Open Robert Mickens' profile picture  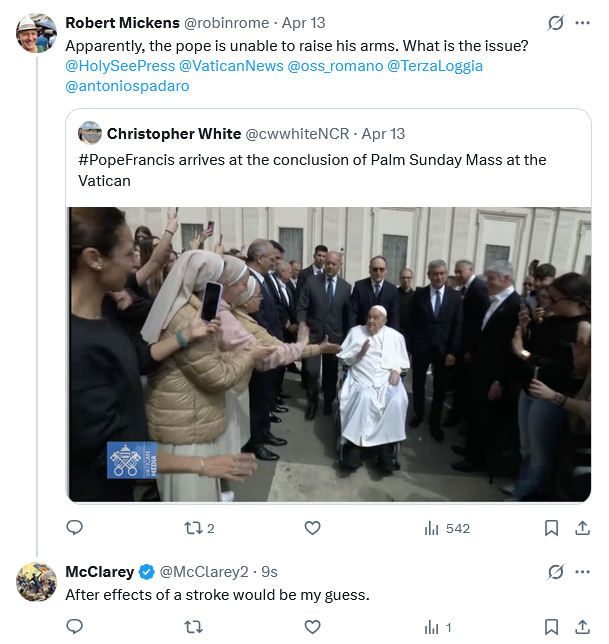tap(36, 33)
